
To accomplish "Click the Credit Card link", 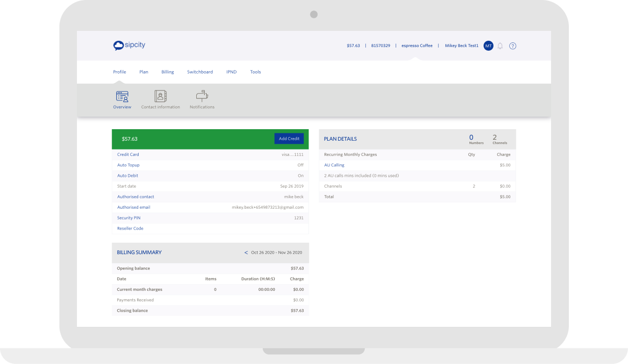I will (128, 155).
